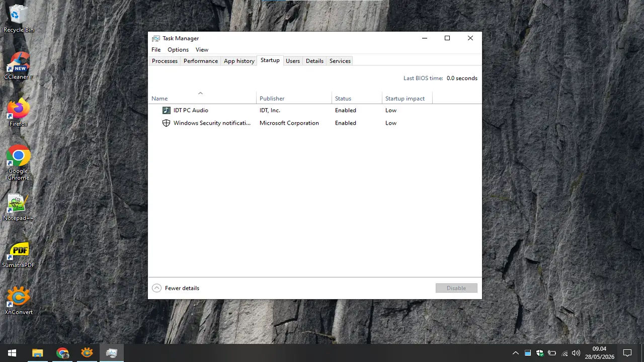644x362 pixels.
Task: Open the Windows Start menu
Action: coord(12,353)
